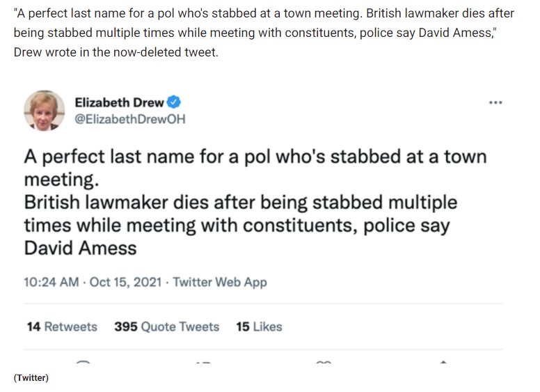Click the 10:24 AM · Oct 15, 2021 timestamp
The height and width of the screenshot is (392, 540).
pos(95,282)
